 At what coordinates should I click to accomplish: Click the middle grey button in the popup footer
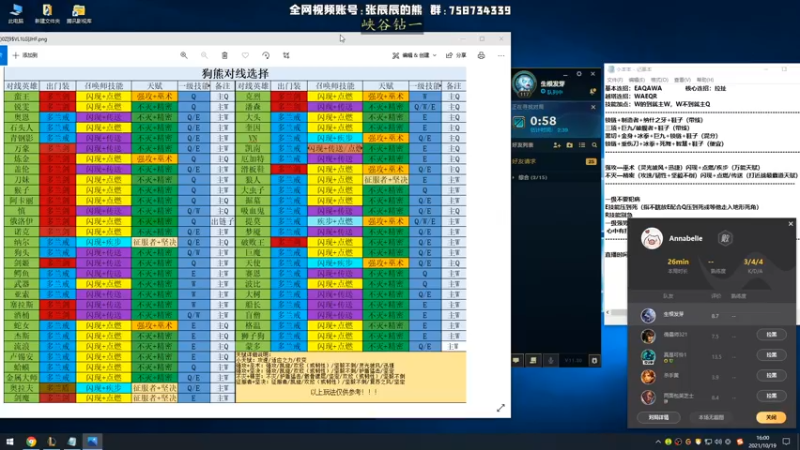click(711, 417)
